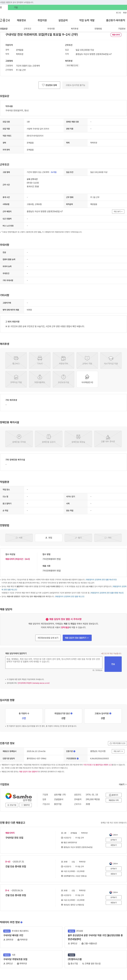Screen dimensions: 127x980
Task: Select the 식사제공(1식) welfare icon
Action: pos(87,379)
